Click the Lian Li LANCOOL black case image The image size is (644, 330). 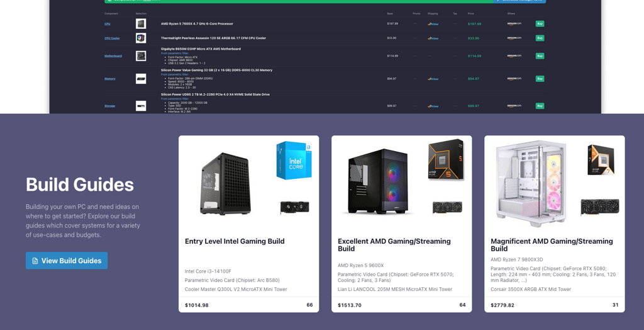pos(378,182)
